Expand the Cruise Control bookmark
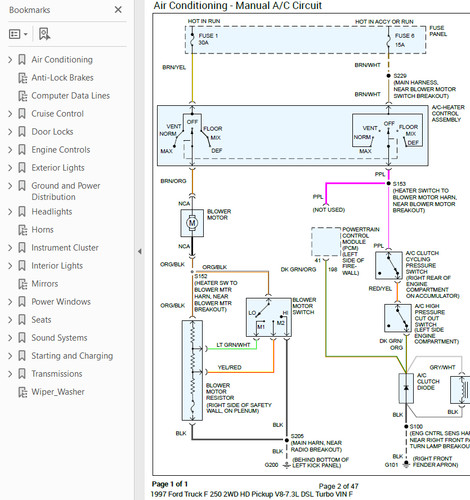The width and height of the screenshot is (470, 500). tap(10, 114)
